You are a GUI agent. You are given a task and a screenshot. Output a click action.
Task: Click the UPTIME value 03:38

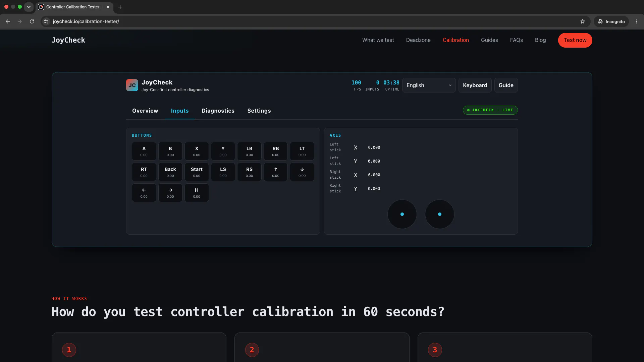click(x=391, y=82)
